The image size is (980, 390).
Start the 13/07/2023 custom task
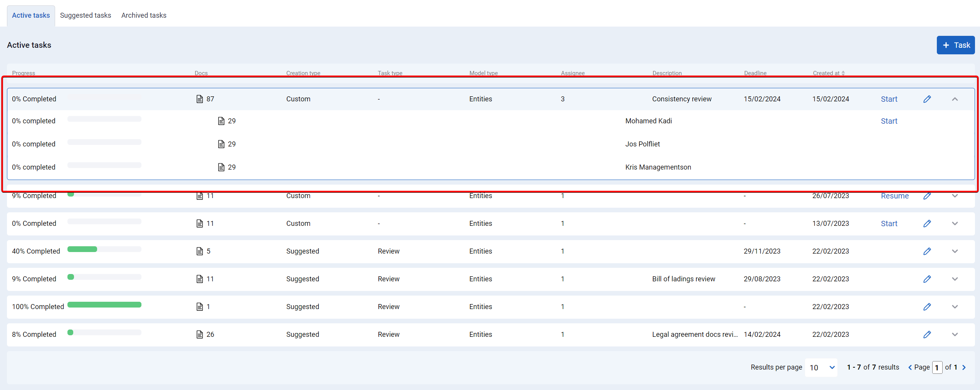(889, 224)
